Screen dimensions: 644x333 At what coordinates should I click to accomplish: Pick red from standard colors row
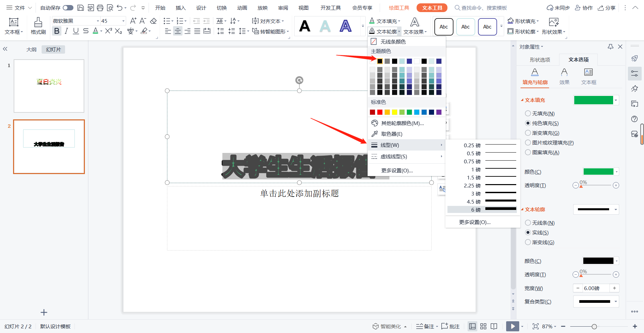pyautogui.click(x=380, y=112)
